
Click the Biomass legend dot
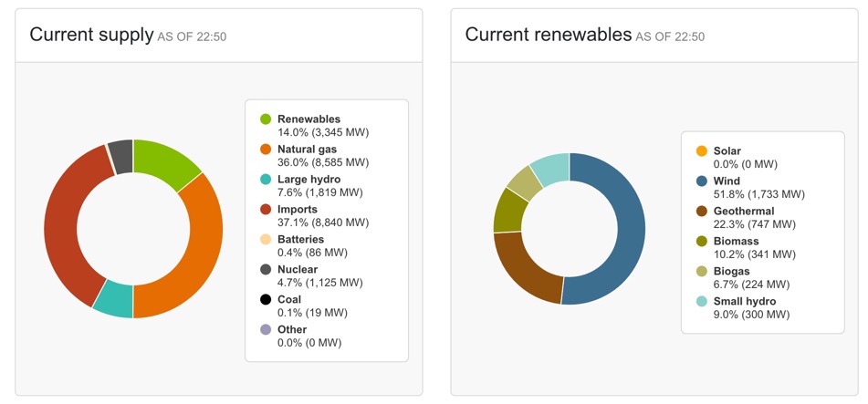click(701, 242)
